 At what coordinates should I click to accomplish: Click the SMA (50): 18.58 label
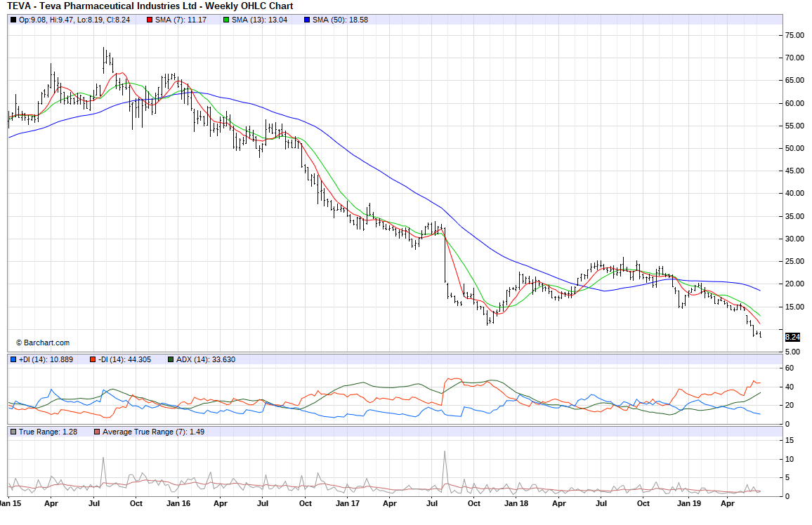coord(340,20)
